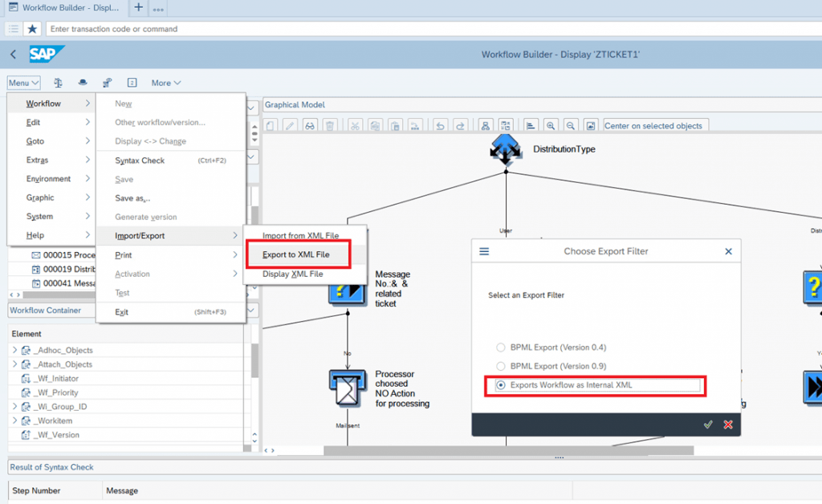Click the list icon left of the star

(x=14, y=29)
